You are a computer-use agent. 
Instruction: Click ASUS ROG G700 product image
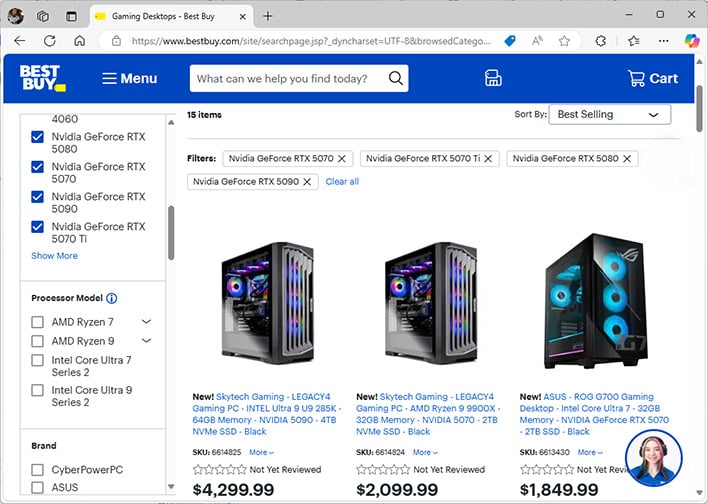[x=595, y=301]
